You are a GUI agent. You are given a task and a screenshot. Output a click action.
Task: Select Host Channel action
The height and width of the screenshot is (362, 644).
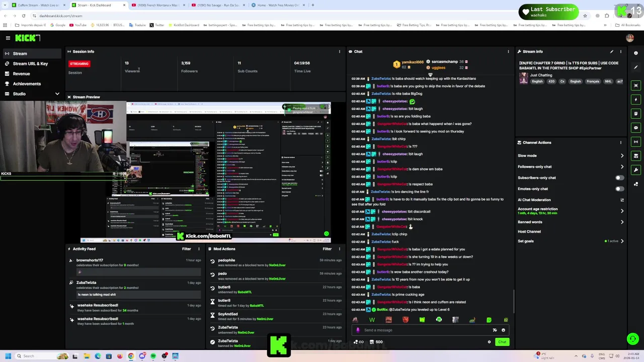[x=529, y=231]
